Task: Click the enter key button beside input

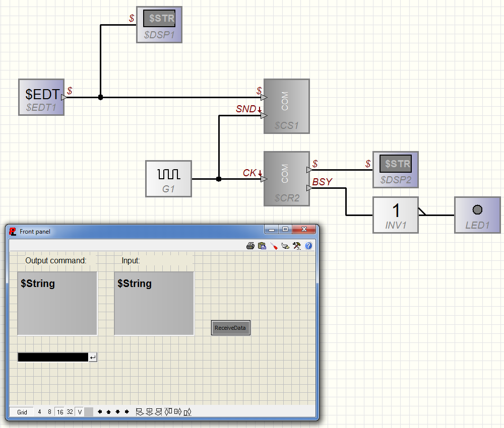Action: point(93,358)
